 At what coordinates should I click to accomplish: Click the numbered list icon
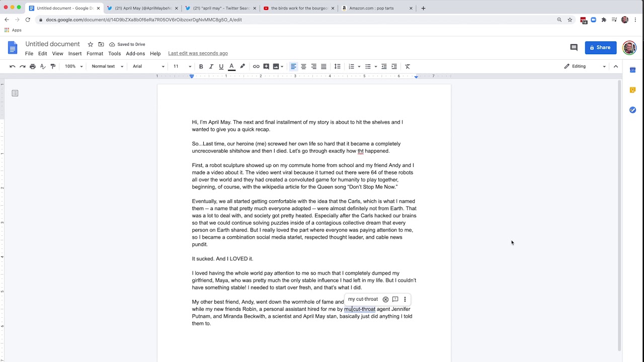(x=352, y=66)
